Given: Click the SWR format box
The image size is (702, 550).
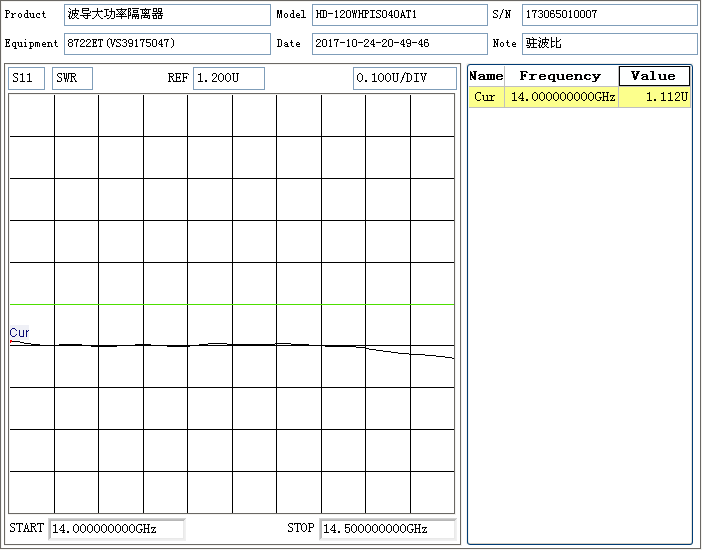Looking at the screenshot, I should (x=73, y=78).
